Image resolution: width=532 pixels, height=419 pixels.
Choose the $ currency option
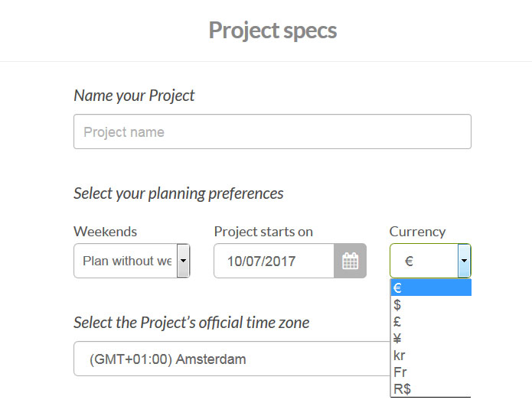tap(430, 305)
